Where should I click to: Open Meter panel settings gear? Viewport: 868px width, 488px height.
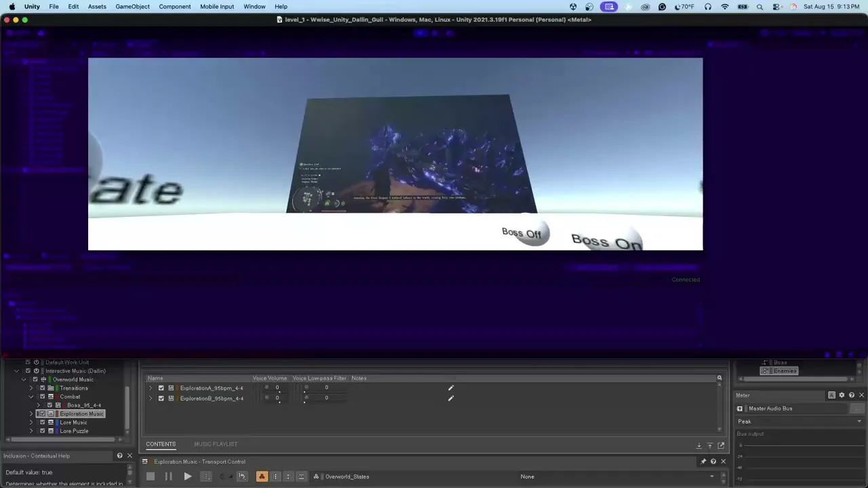pos(842,395)
